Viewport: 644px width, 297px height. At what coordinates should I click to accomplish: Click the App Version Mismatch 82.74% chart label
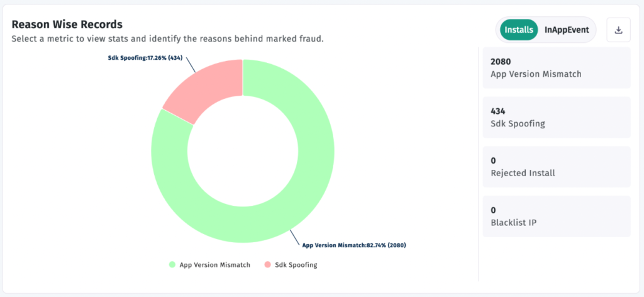point(354,245)
